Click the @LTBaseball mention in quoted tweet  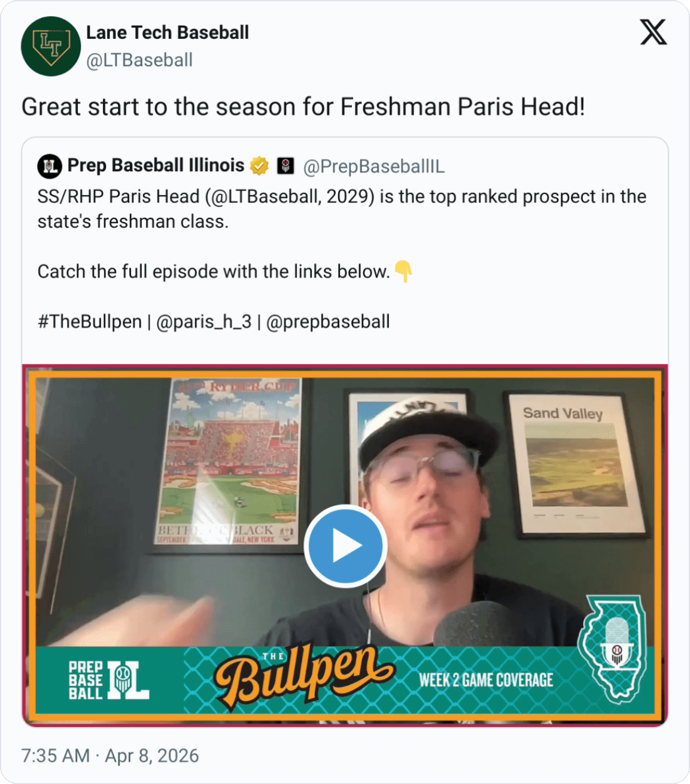point(265,196)
